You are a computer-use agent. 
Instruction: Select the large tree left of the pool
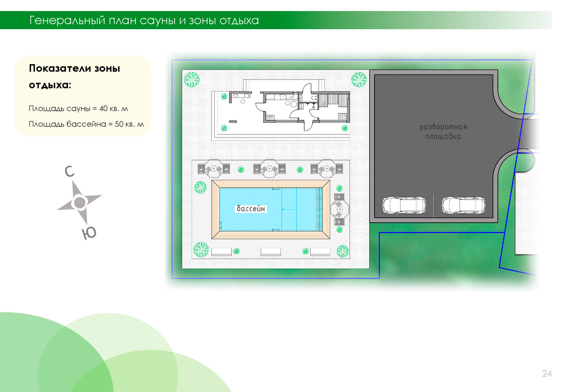click(201, 187)
